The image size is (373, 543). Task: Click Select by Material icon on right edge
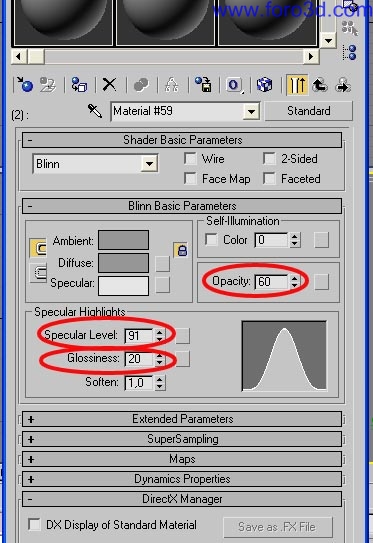(349, 28)
